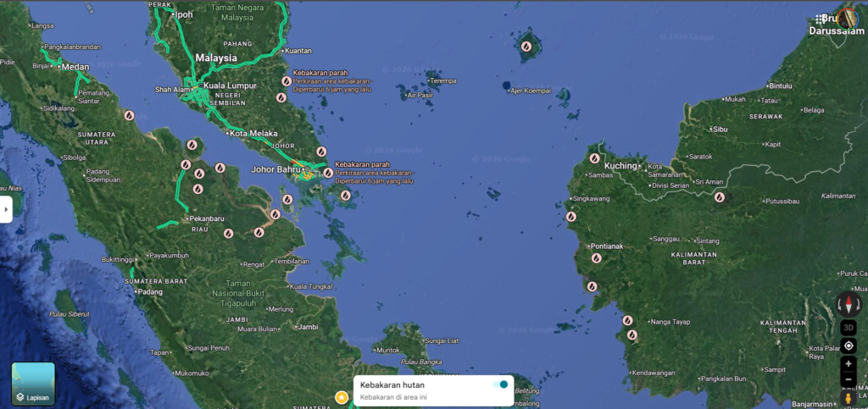Click the yellow star saved-place marker
This screenshot has width=868, height=409.
[x=341, y=397]
